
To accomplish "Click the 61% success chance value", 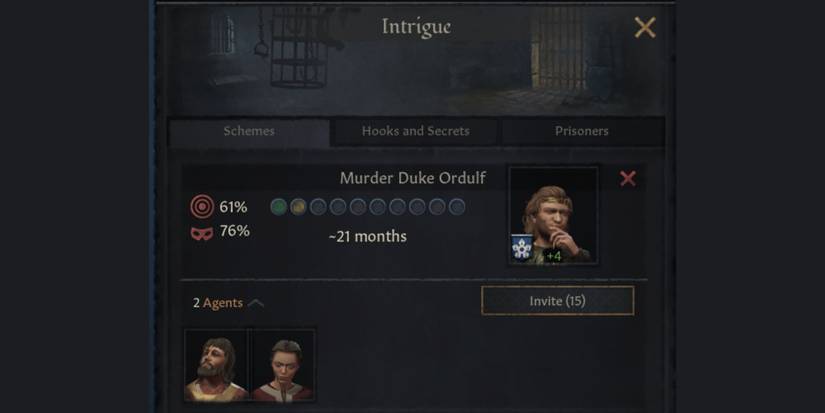I will coord(233,208).
